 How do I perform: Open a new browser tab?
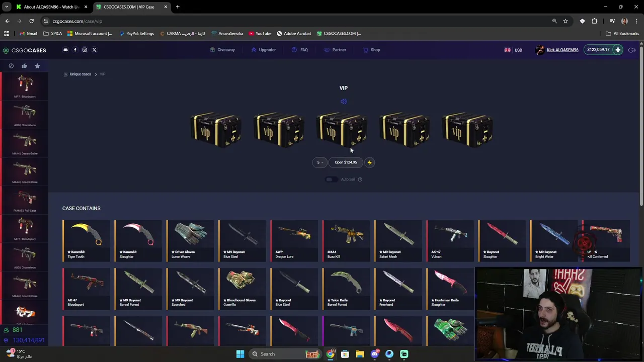click(178, 7)
